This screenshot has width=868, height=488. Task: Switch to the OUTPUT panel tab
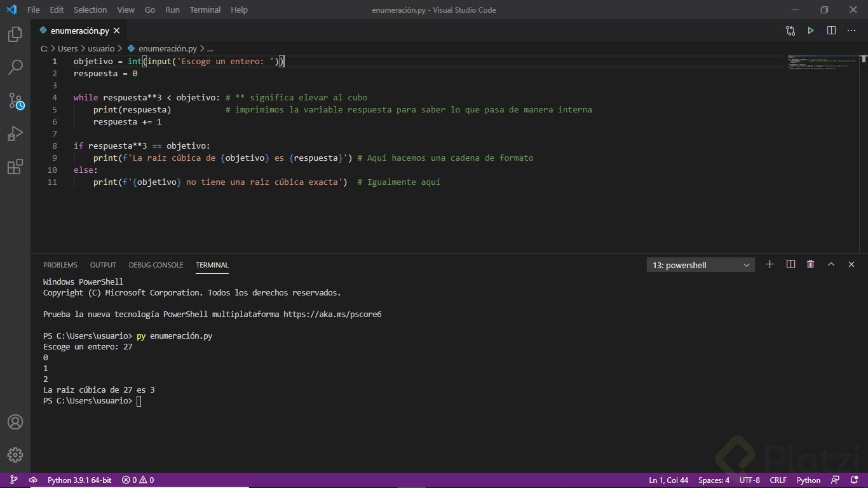(103, 265)
